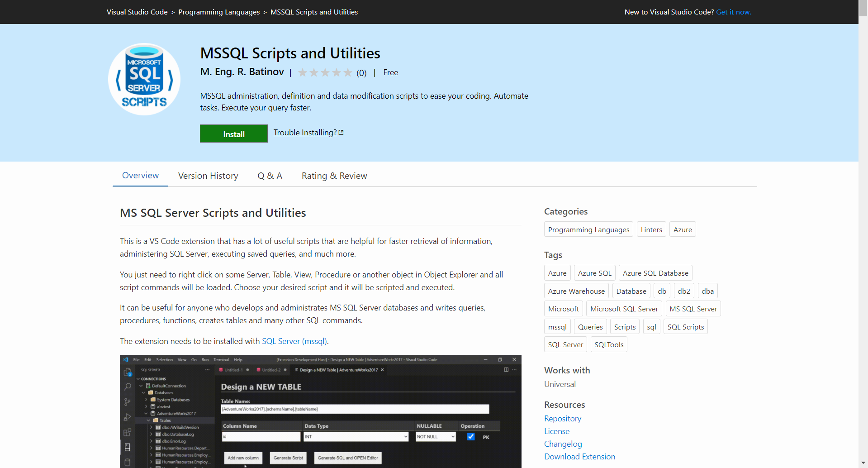This screenshot has height=468, width=868.
Task: Click the MS SQL Server tag
Action: pyautogui.click(x=693, y=309)
